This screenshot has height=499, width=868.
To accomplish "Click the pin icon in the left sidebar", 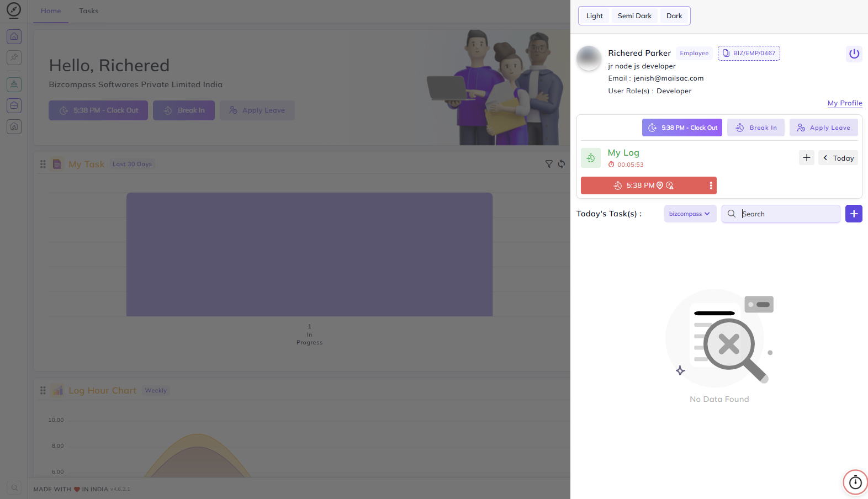I will click(x=14, y=57).
